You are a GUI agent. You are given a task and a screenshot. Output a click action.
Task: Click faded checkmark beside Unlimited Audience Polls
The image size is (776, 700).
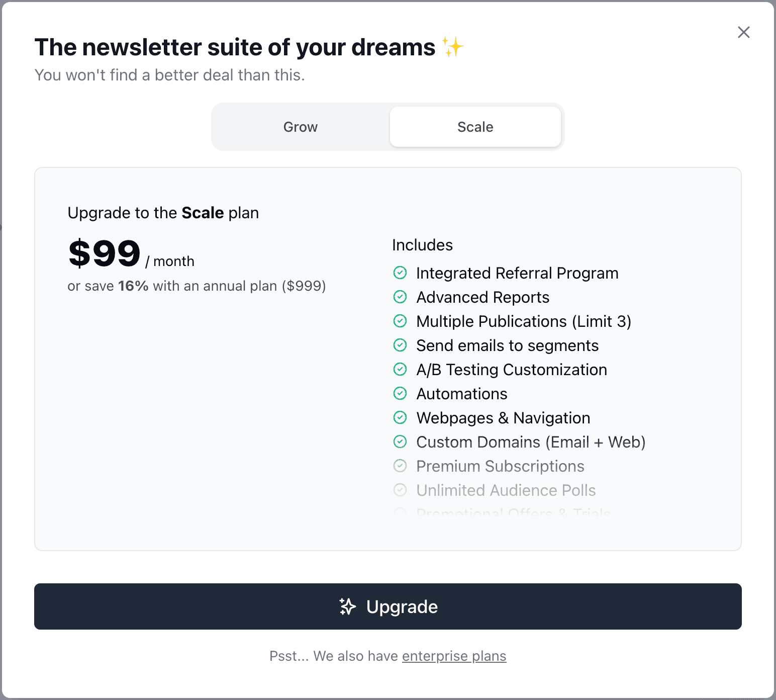point(400,490)
